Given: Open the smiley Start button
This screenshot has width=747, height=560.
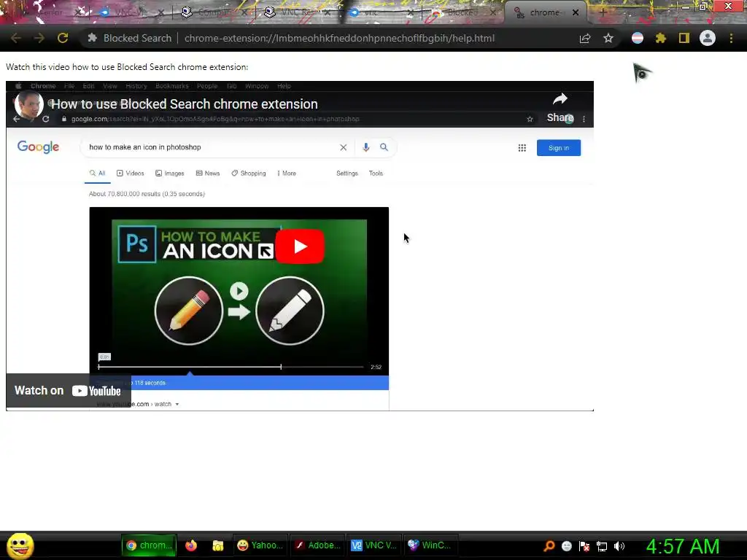Looking at the screenshot, I should tap(20, 545).
